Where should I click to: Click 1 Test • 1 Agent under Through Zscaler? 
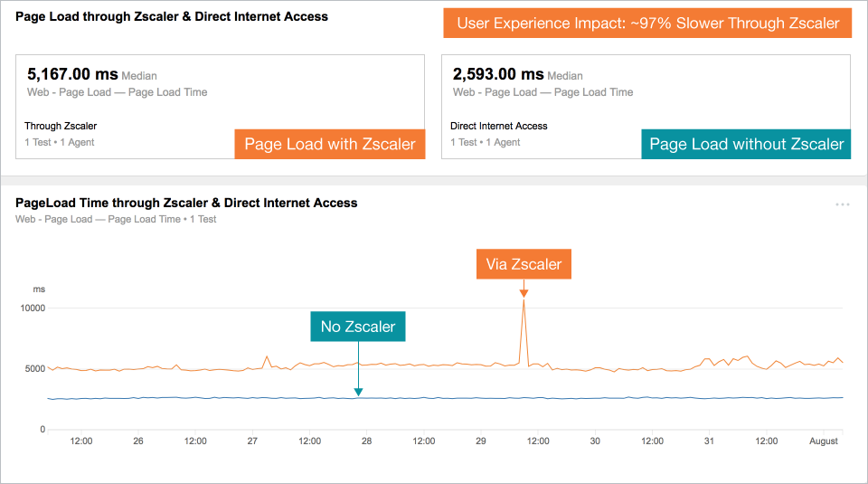tap(60, 142)
